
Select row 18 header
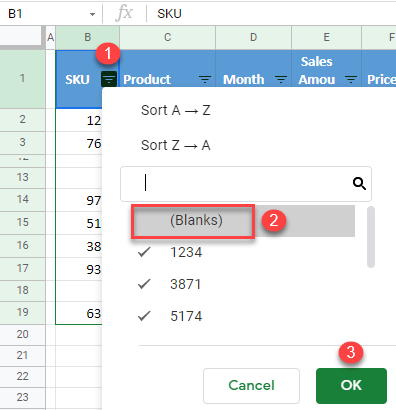click(22, 291)
